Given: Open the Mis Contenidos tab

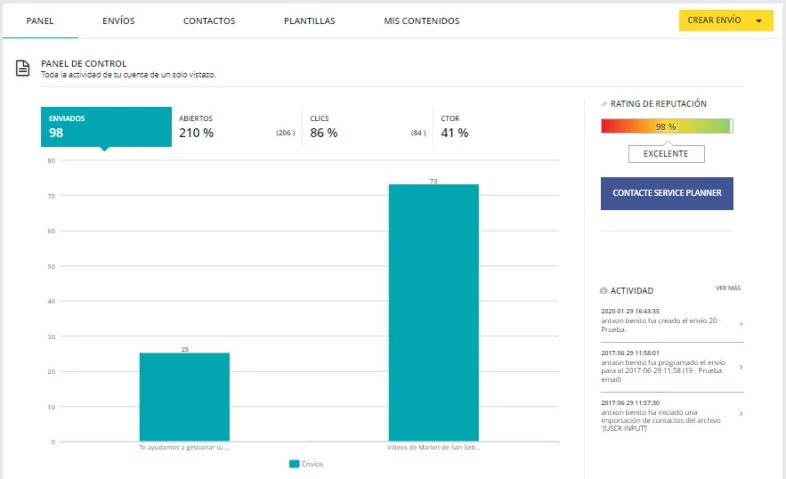Looking at the screenshot, I should point(422,21).
